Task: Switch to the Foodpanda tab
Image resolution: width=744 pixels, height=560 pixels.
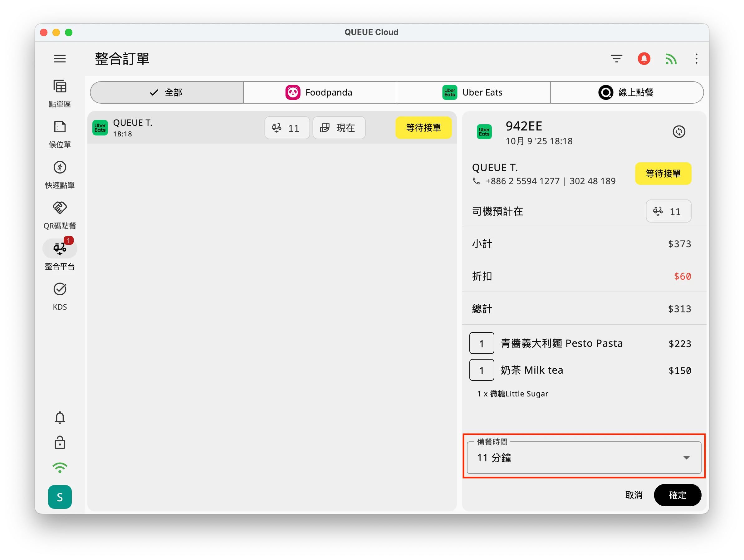Action: pyautogui.click(x=320, y=92)
